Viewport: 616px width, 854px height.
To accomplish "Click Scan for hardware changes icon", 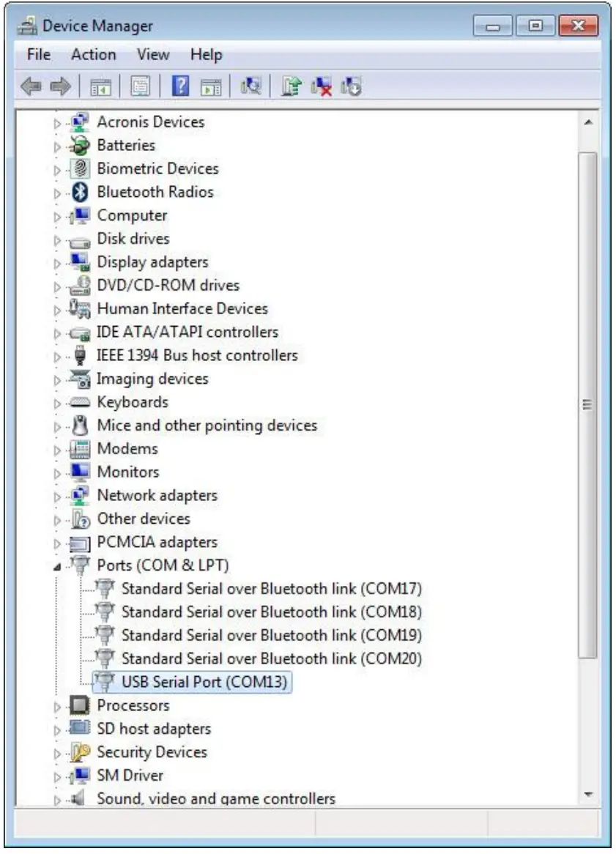I will click(x=251, y=87).
